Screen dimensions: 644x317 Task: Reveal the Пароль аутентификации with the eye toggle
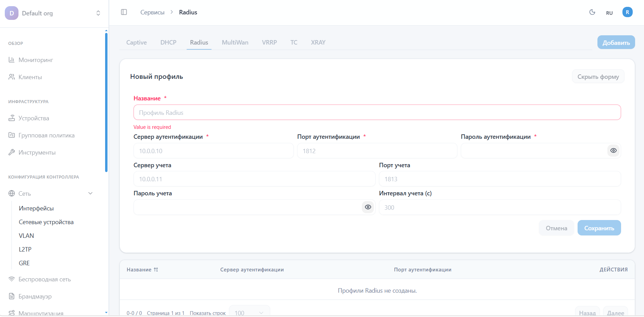[613, 150]
